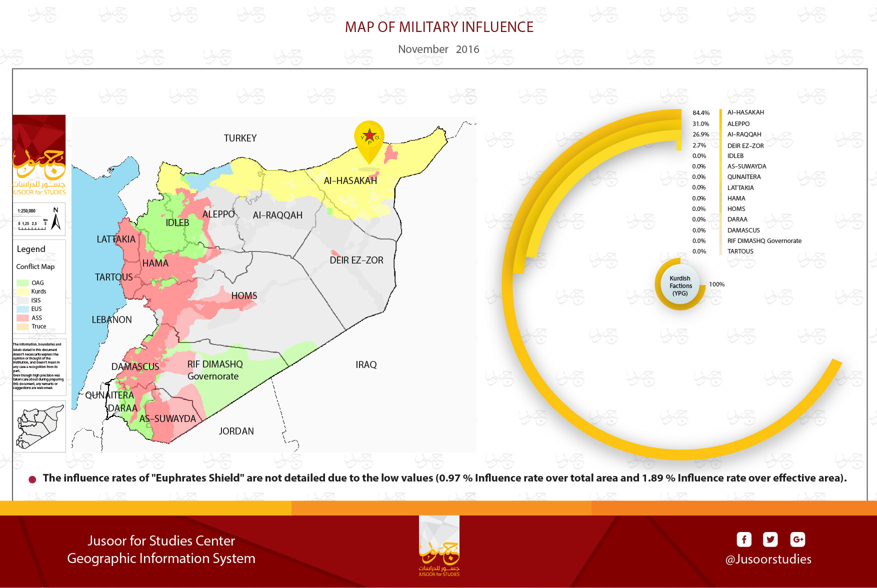This screenshot has height=588, width=877.
Task: Click the YPG map pin marker
Action: (x=369, y=138)
